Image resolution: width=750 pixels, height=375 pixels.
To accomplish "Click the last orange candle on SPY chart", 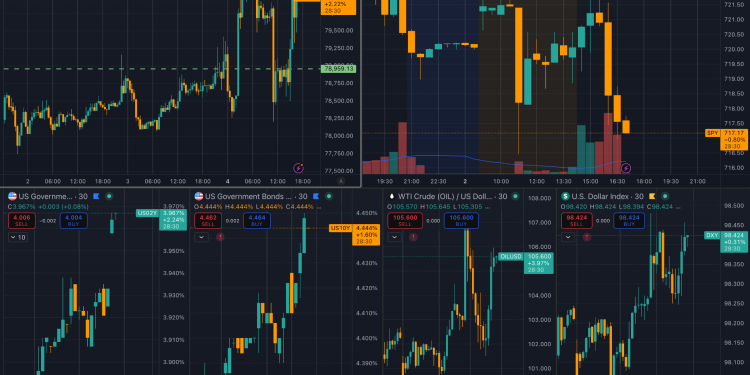I will point(626,126).
